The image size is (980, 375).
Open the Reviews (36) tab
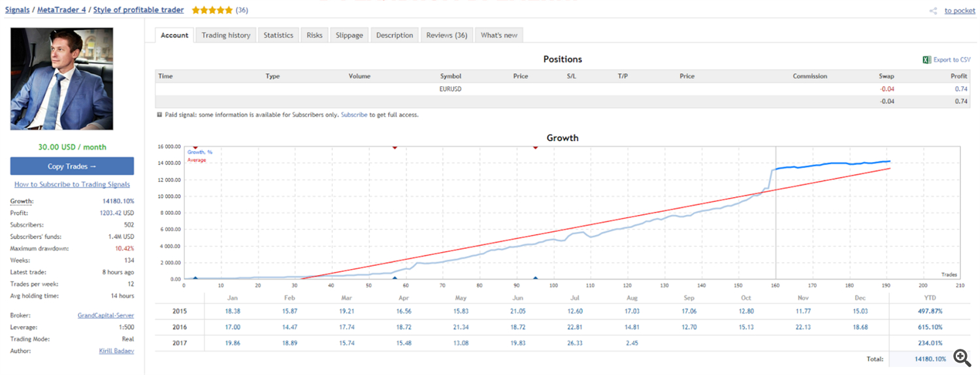click(447, 35)
